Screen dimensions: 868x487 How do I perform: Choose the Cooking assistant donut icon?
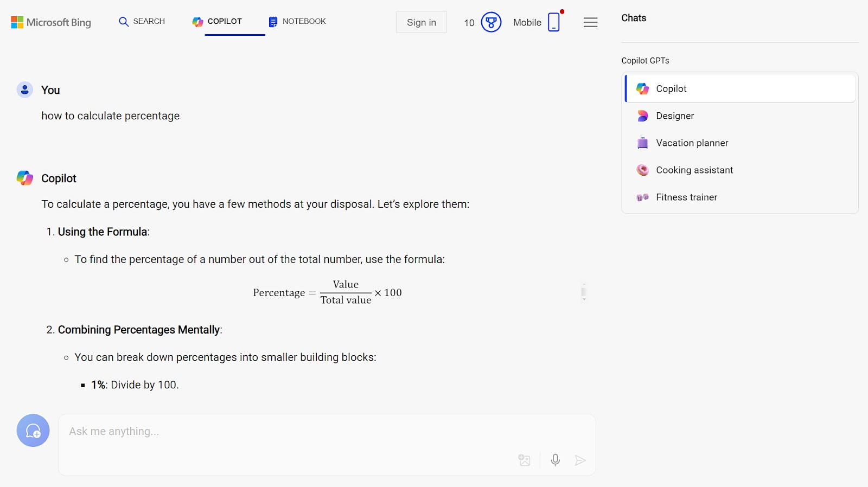(x=642, y=170)
